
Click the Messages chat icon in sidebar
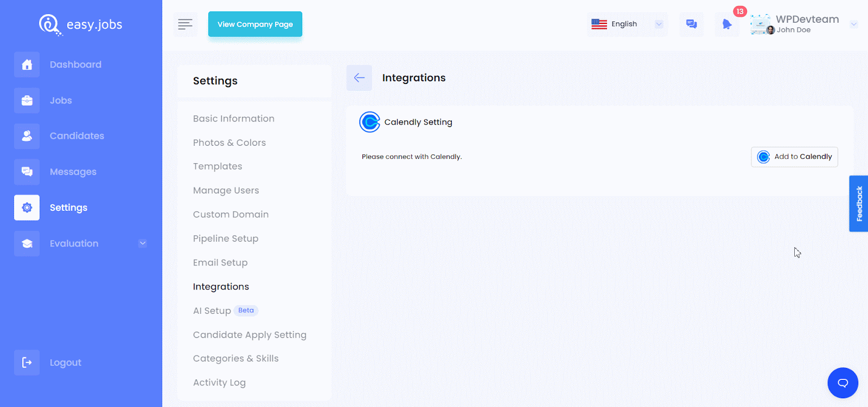pyautogui.click(x=27, y=172)
